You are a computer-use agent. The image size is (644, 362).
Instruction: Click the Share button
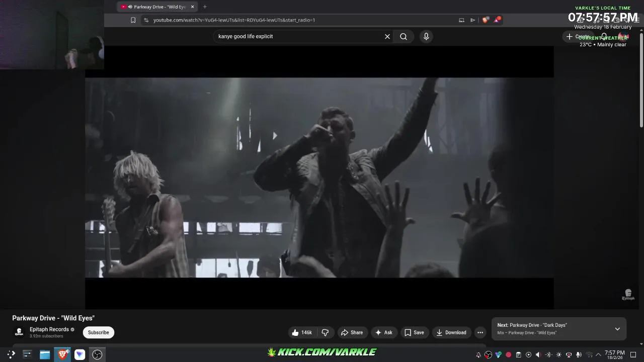click(352, 332)
